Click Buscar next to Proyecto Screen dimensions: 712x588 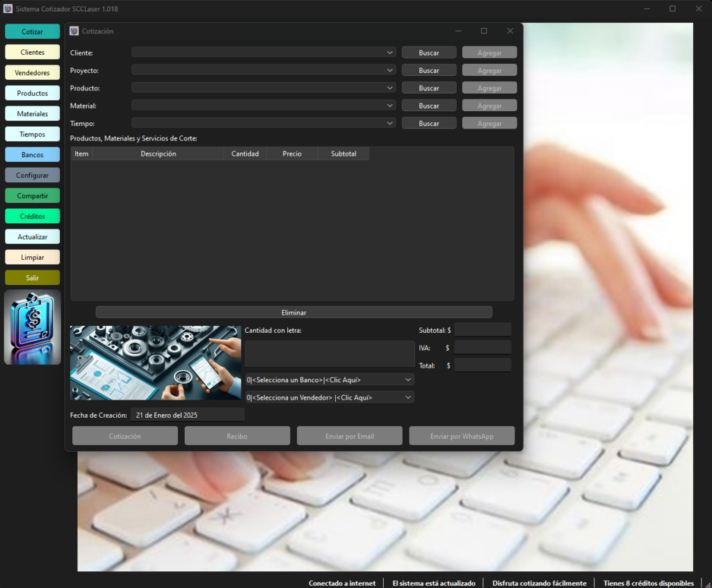click(429, 70)
